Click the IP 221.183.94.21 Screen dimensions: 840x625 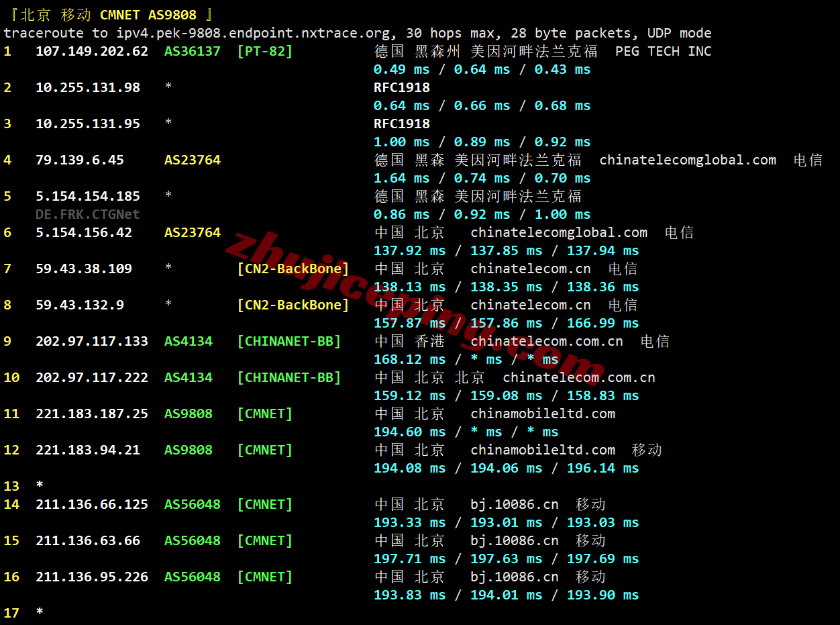pyautogui.click(x=88, y=450)
